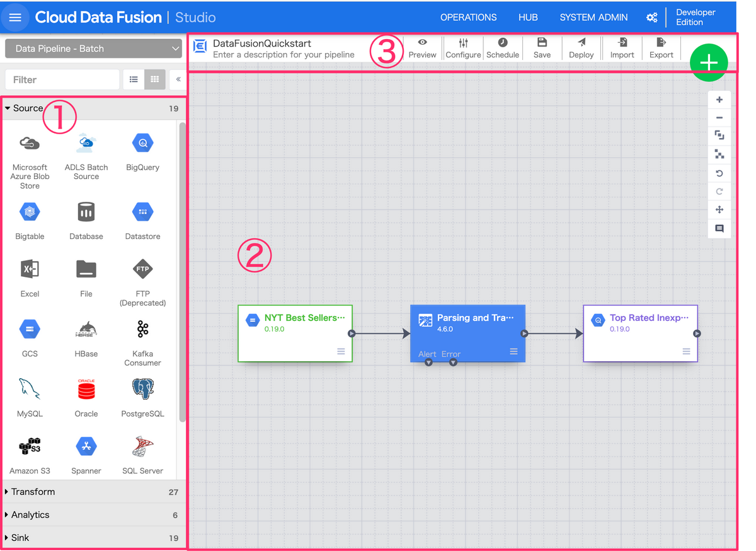Zoom in on the pipeline canvas
The image size is (756, 551).
click(719, 100)
